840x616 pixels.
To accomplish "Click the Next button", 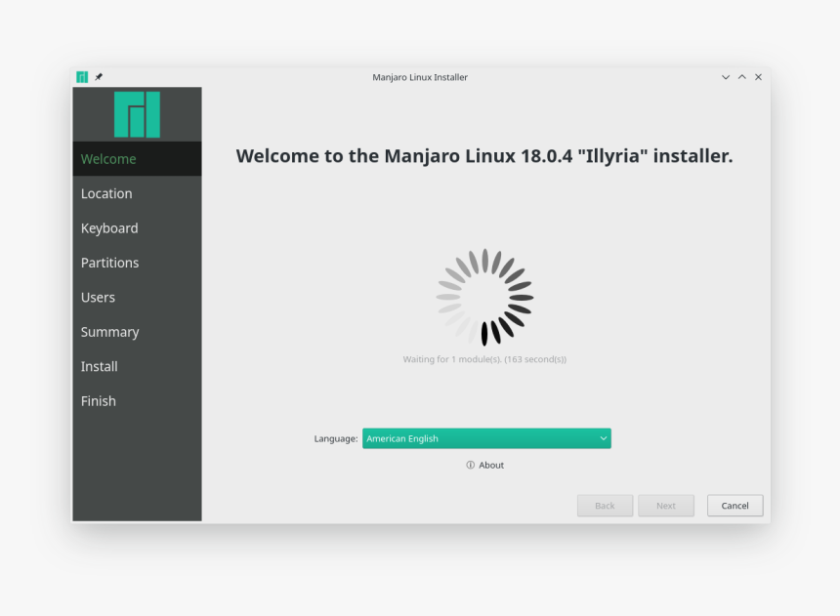I will pyautogui.click(x=666, y=506).
